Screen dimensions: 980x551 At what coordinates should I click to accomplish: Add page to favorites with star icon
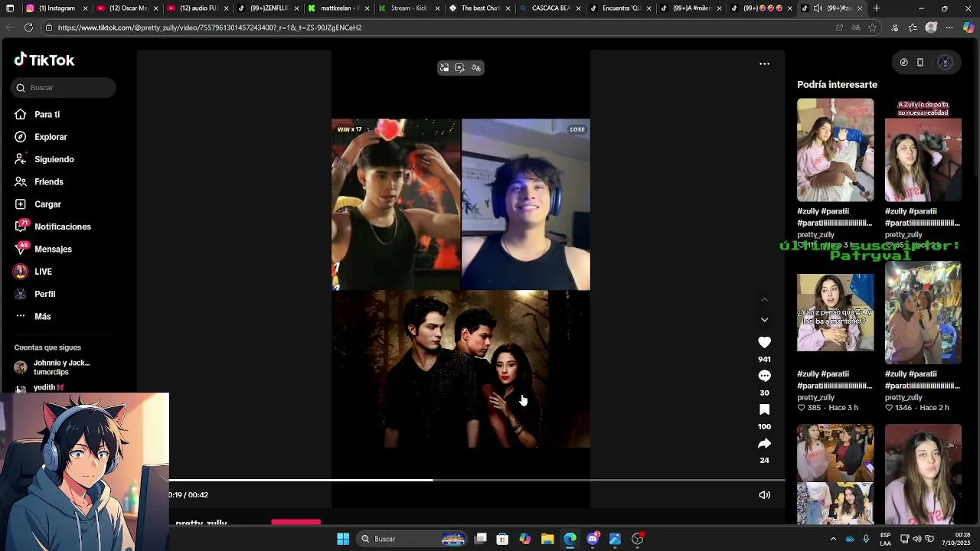pos(872,28)
